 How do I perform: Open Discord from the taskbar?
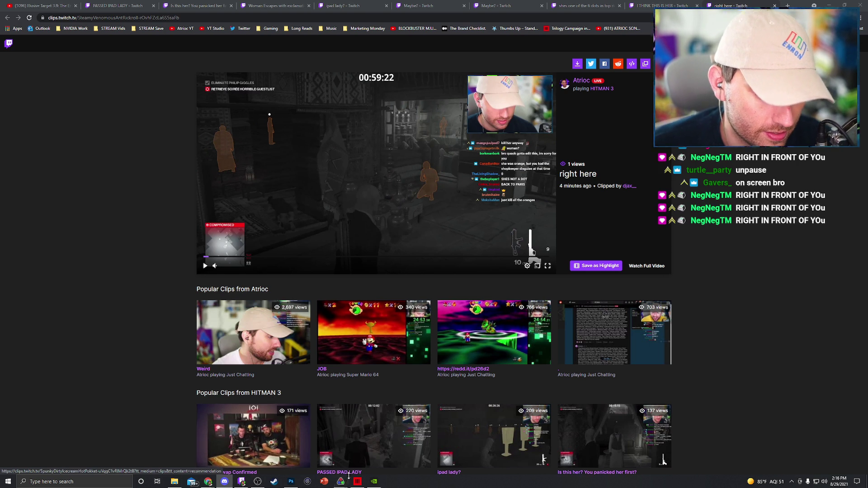pos(224,481)
